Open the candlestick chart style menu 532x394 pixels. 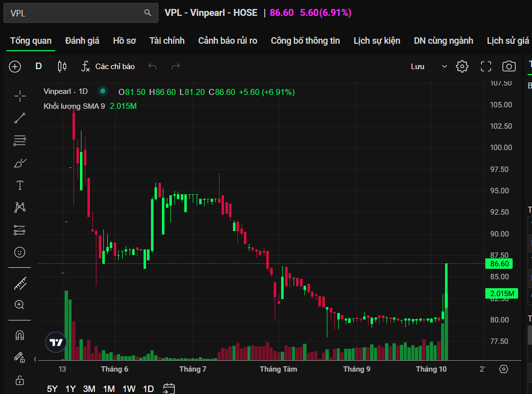click(62, 66)
